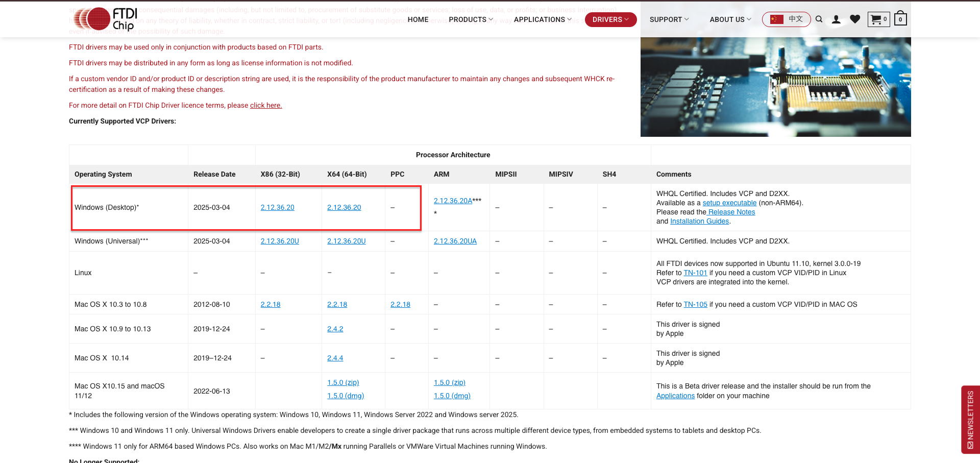Viewport: 980px width, 463px height.
Task: Open the user account icon
Action: point(836,19)
